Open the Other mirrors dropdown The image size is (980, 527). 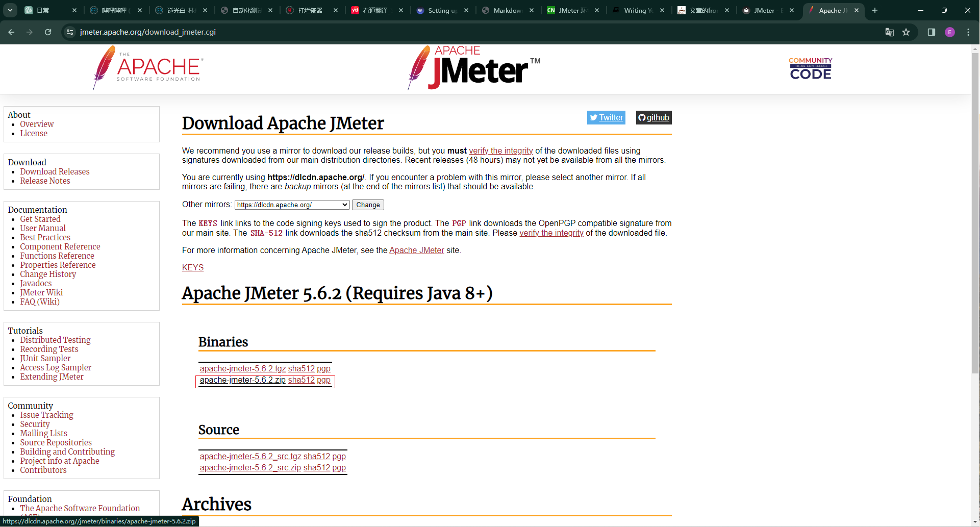coord(292,205)
